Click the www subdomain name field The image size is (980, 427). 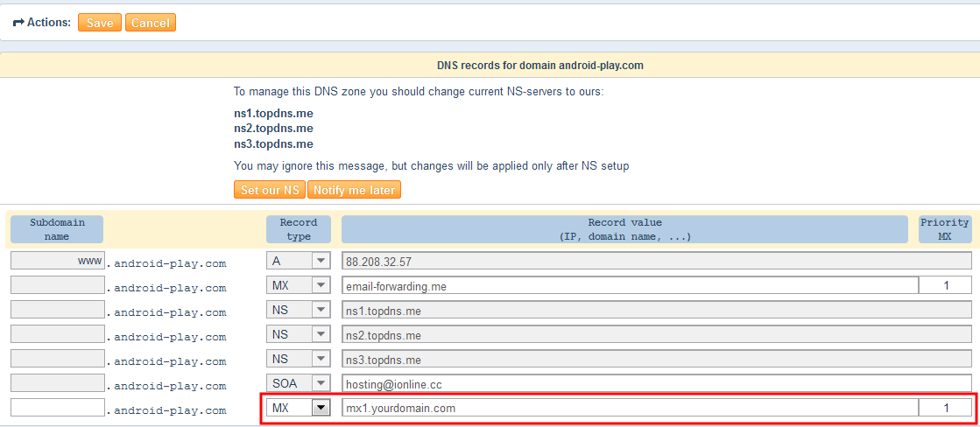58,261
